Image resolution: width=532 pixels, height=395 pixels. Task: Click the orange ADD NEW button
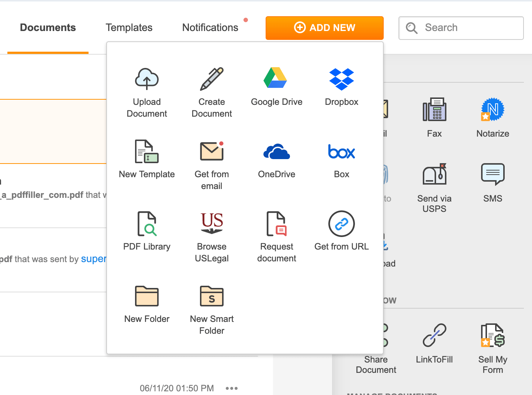[x=325, y=28]
